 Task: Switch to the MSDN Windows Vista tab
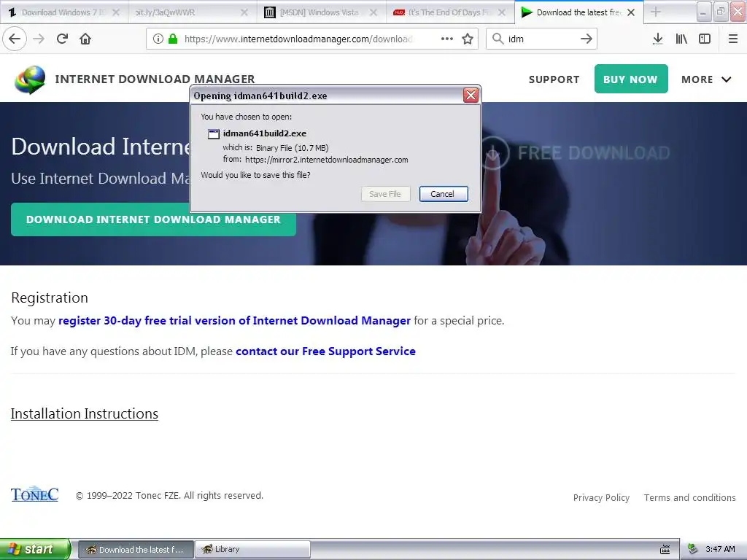321,12
